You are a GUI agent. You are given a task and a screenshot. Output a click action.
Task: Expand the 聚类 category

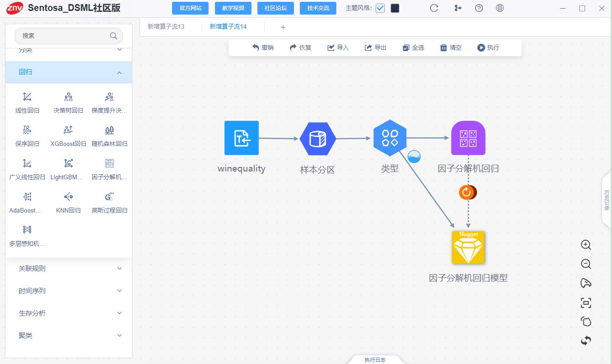[68, 335]
